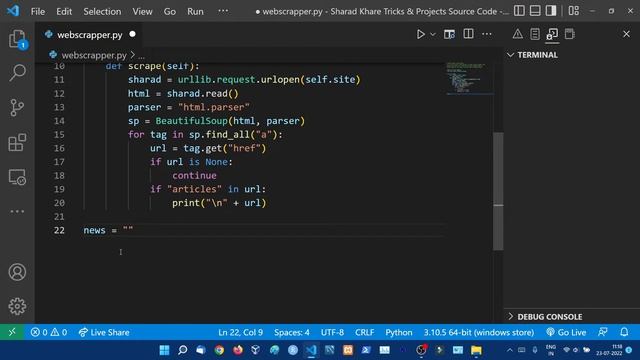The image size is (640, 360).
Task: Show more menus via title bar ellipsis
Action: 223,11
